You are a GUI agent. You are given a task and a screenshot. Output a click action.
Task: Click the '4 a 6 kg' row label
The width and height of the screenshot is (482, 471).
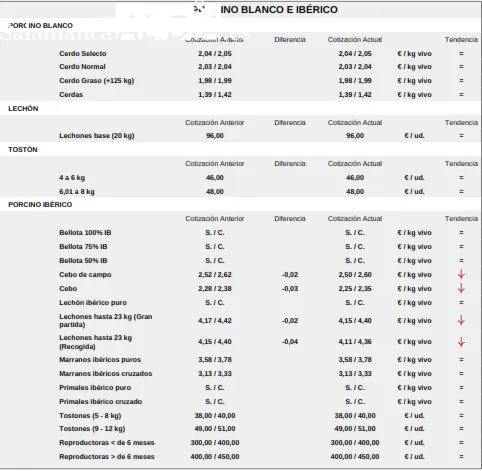(72, 178)
